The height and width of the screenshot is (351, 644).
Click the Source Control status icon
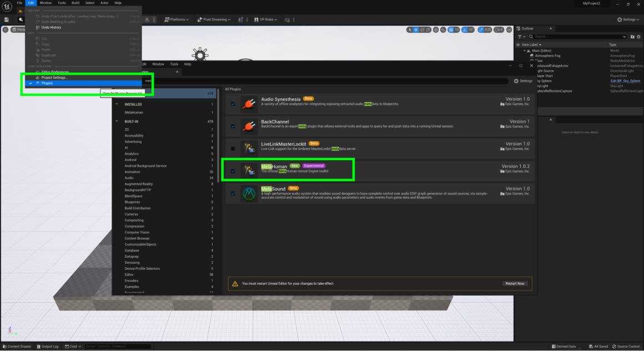[614, 347]
